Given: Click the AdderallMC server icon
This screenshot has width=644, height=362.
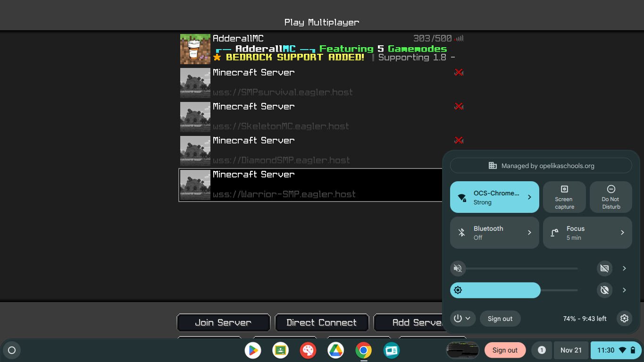Looking at the screenshot, I should pyautogui.click(x=195, y=49).
